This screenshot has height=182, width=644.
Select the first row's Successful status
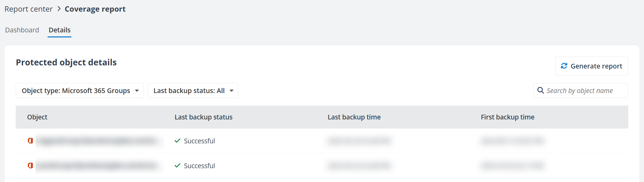(199, 141)
